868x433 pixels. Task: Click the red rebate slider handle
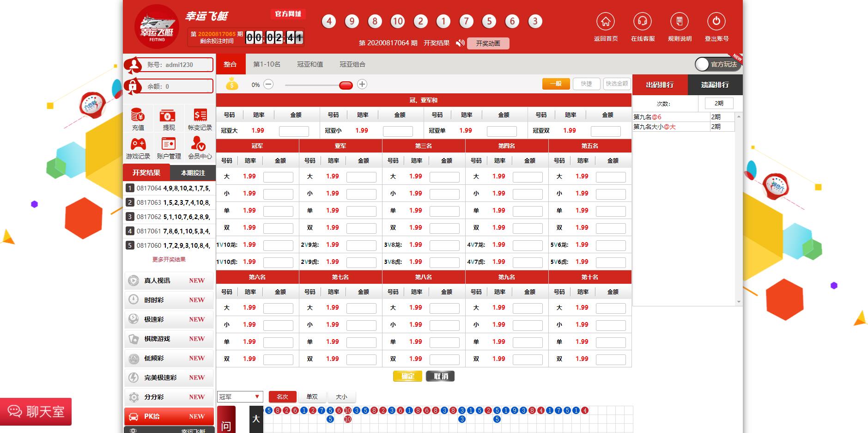[346, 85]
